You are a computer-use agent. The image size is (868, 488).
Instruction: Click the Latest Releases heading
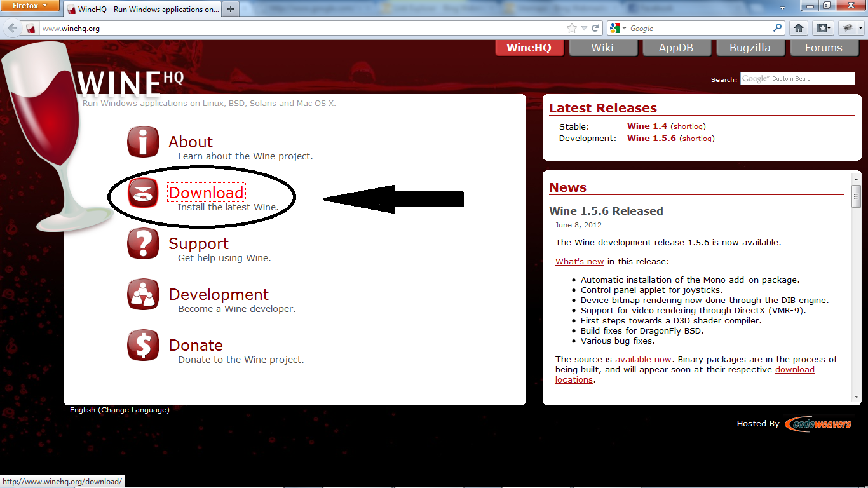pos(603,108)
